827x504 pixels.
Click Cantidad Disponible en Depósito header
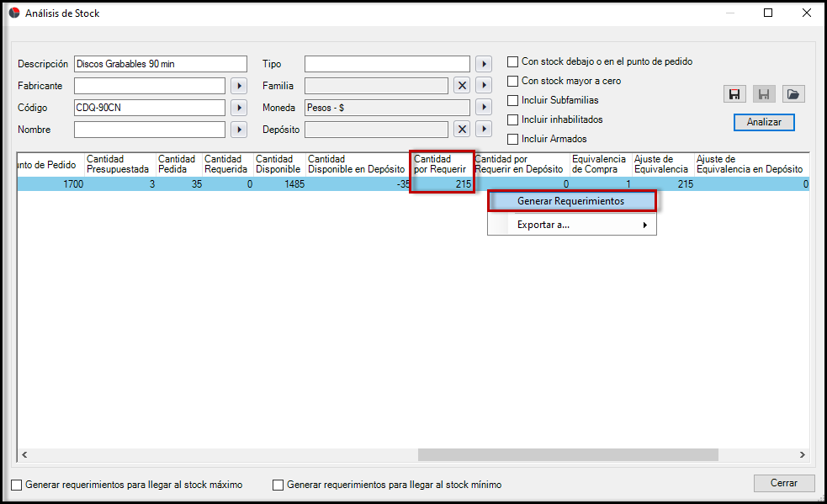[358, 164]
